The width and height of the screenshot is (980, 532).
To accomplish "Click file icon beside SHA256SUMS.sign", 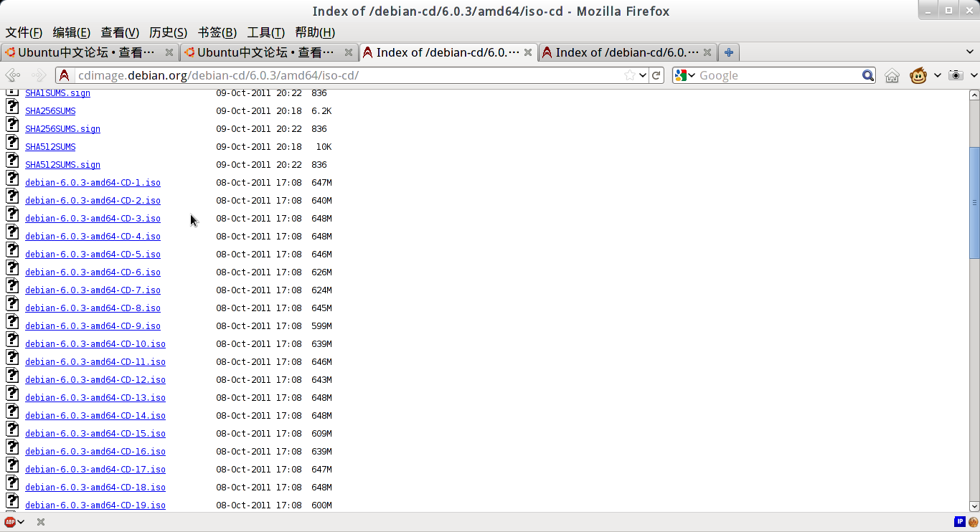I will tap(12, 125).
